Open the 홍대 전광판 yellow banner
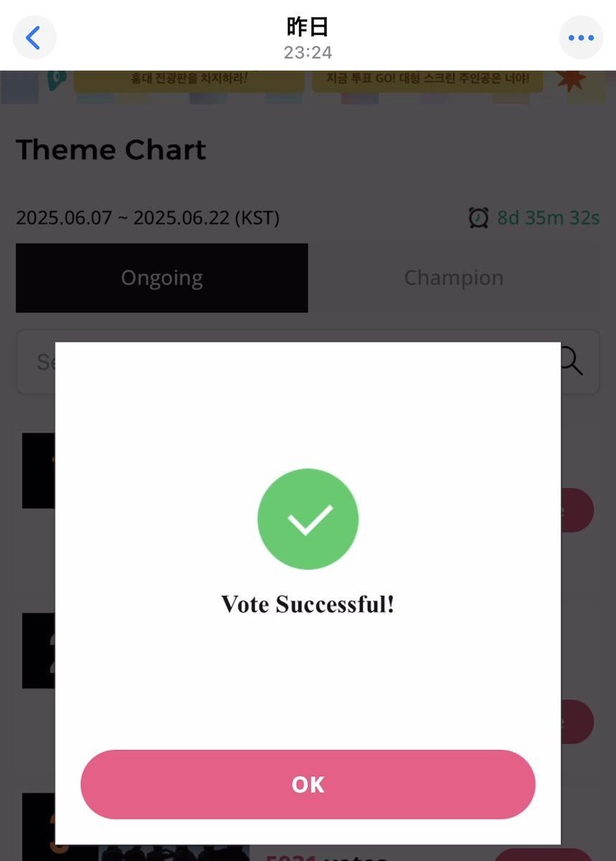This screenshot has height=861, width=616. [x=189, y=79]
